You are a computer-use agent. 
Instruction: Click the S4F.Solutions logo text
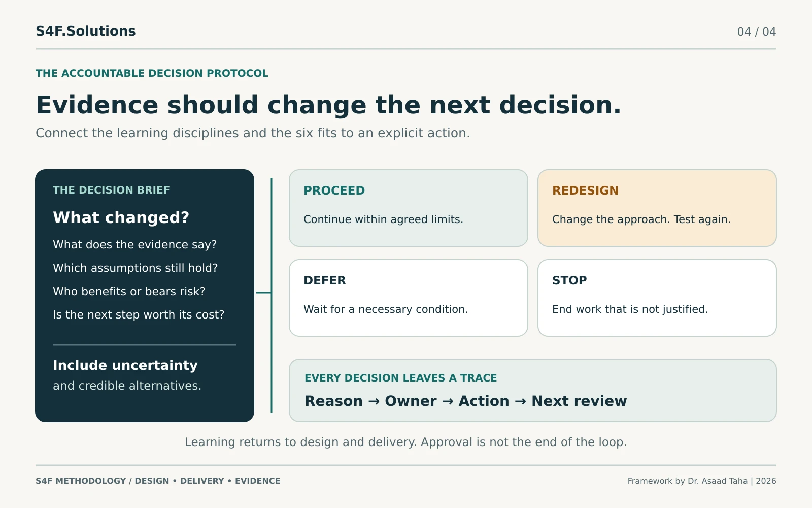point(85,31)
